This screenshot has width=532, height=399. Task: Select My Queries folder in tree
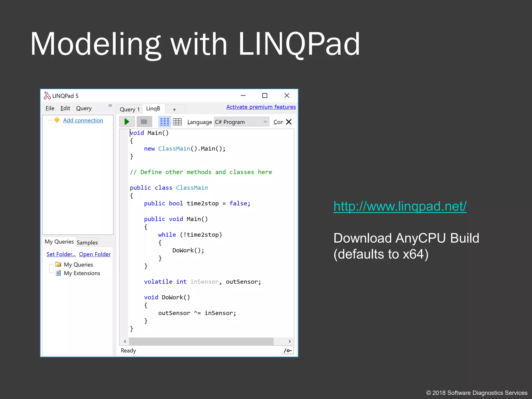(x=78, y=265)
